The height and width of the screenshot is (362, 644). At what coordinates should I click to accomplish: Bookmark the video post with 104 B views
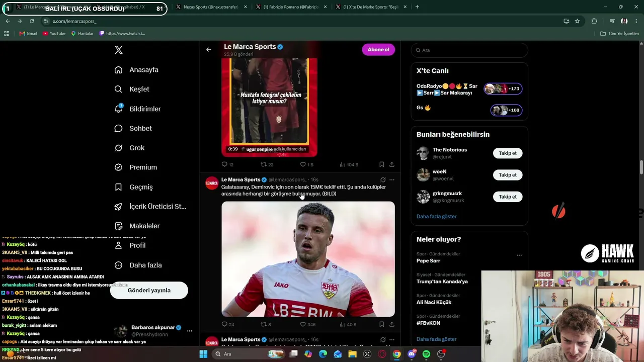click(x=382, y=164)
